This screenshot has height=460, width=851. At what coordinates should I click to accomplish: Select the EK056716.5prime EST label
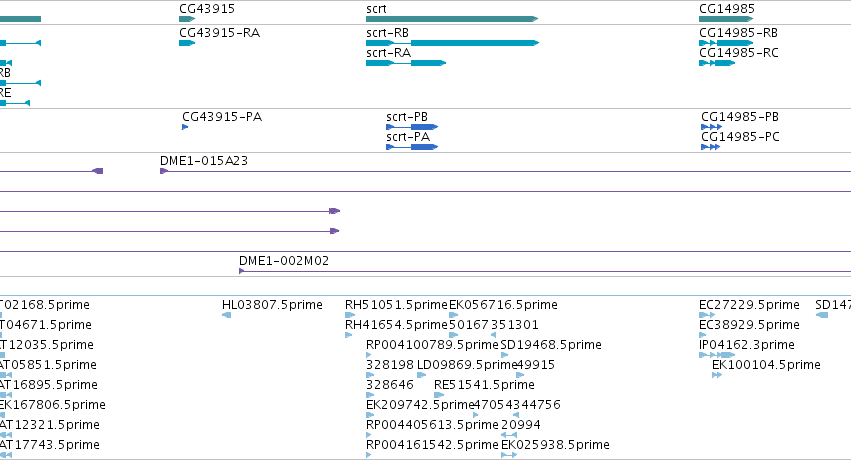coord(503,305)
